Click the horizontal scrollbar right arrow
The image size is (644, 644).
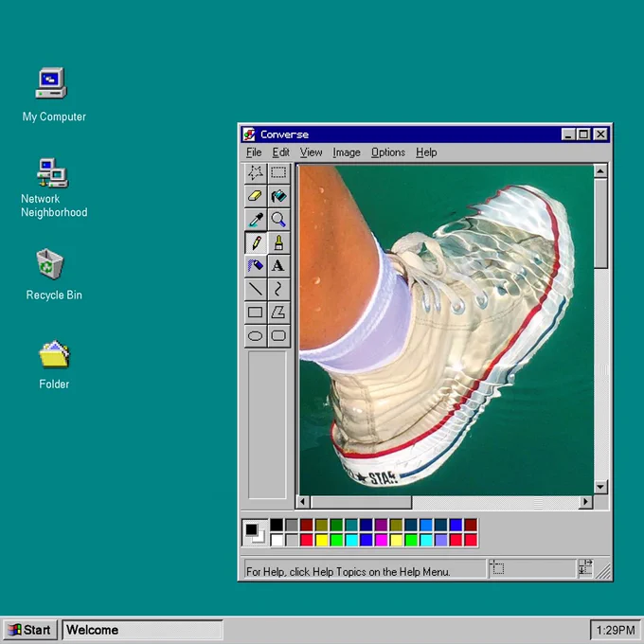(x=585, y=502)
